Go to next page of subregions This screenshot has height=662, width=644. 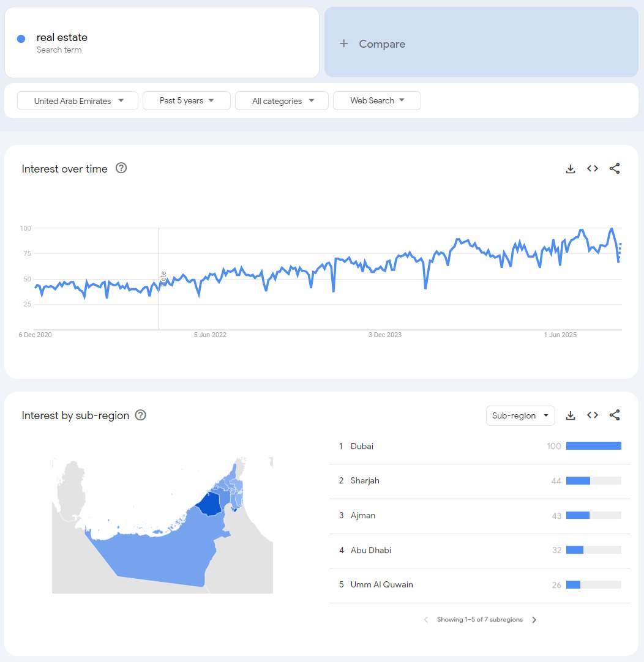534,620
